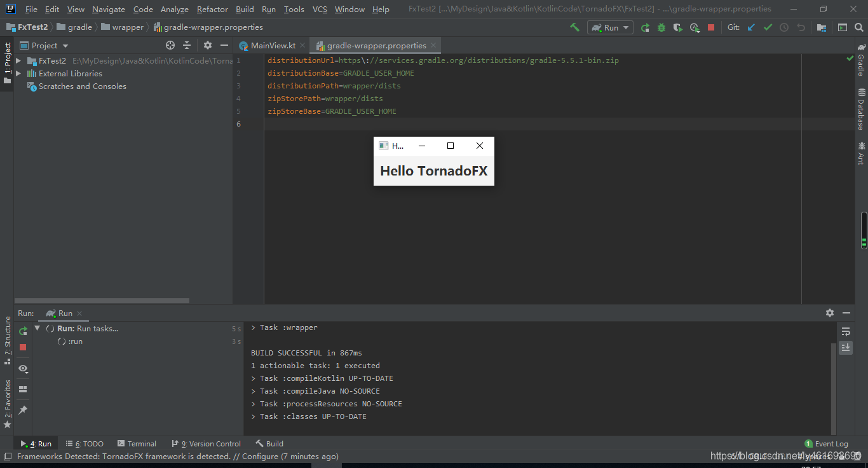Toggle the 1: Project tool window
Viewport: 868px width, 468px height.
[x=7, y=64]
